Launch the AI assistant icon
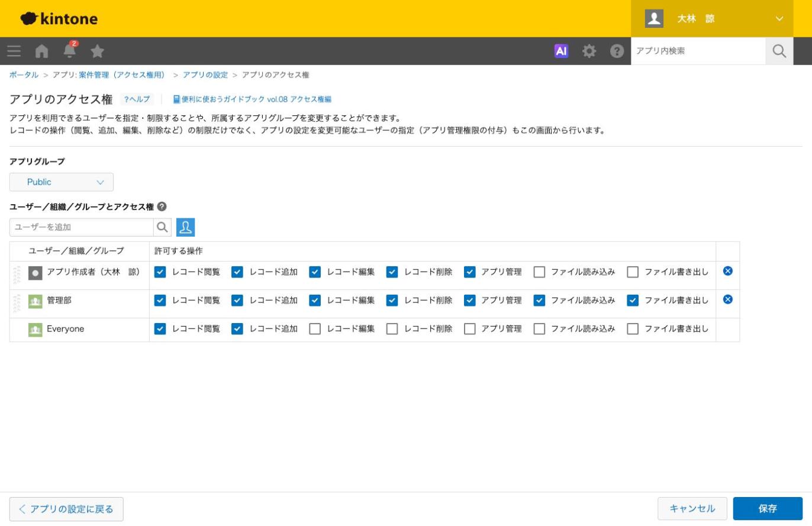Image resolution: width=812 pixels, height=526 pixels. click(x=561, y=51)
